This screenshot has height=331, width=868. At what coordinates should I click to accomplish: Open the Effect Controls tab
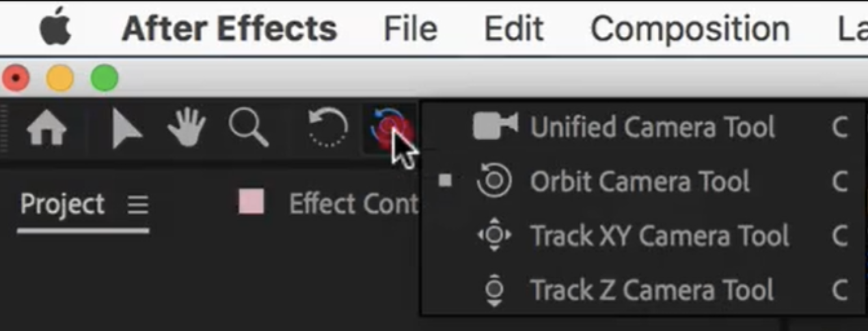click(x=353, y=205)
